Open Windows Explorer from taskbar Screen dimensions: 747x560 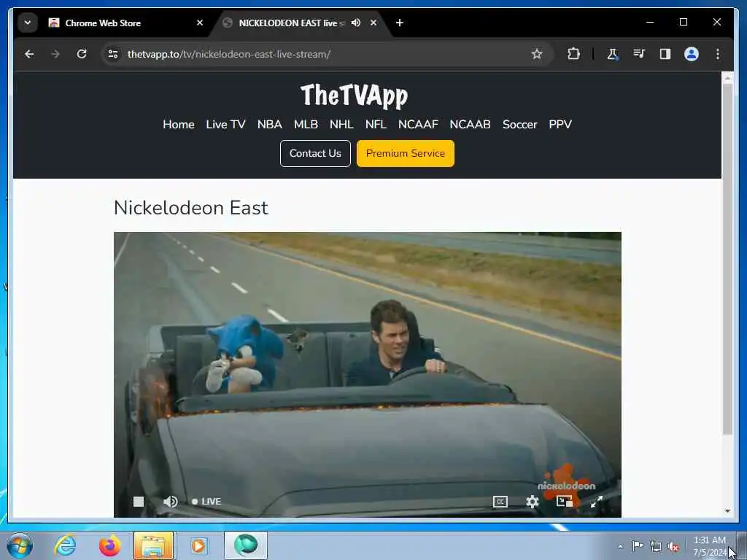[x=153, y=545]
